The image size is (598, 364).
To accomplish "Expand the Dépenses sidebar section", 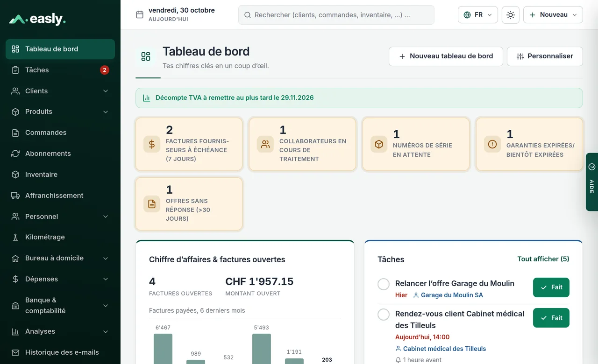I will [x=106, y=279].
